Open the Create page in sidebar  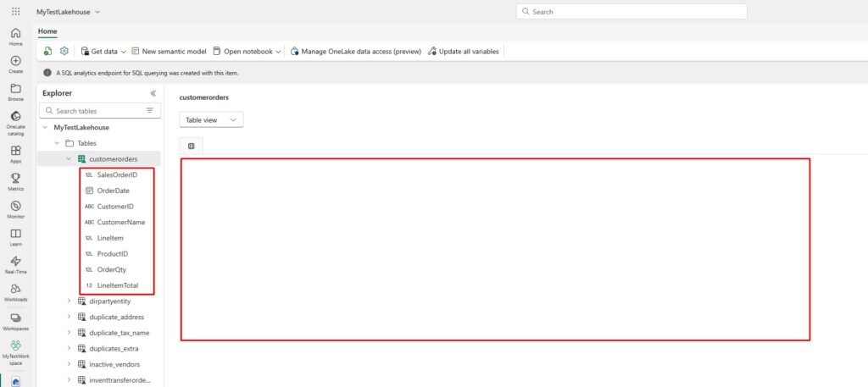pyautogui.click(x=15, y=64)
